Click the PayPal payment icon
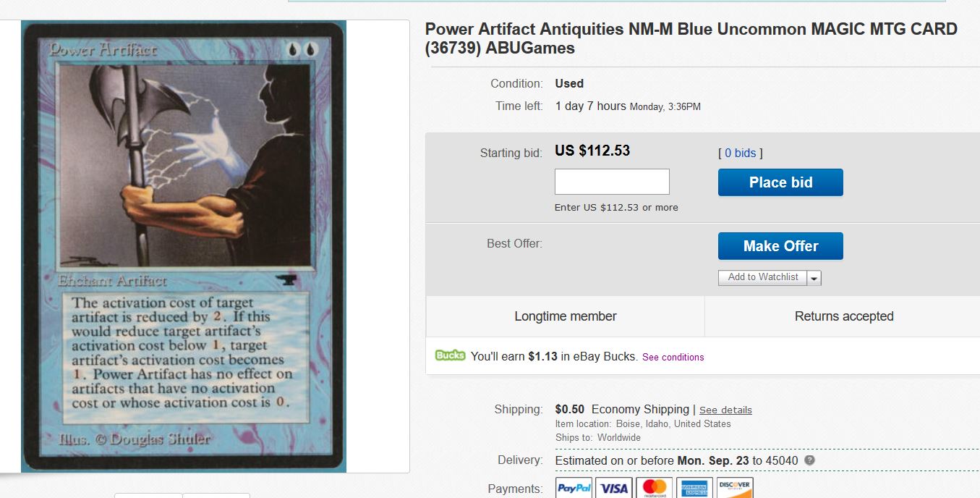 point(574,488)
